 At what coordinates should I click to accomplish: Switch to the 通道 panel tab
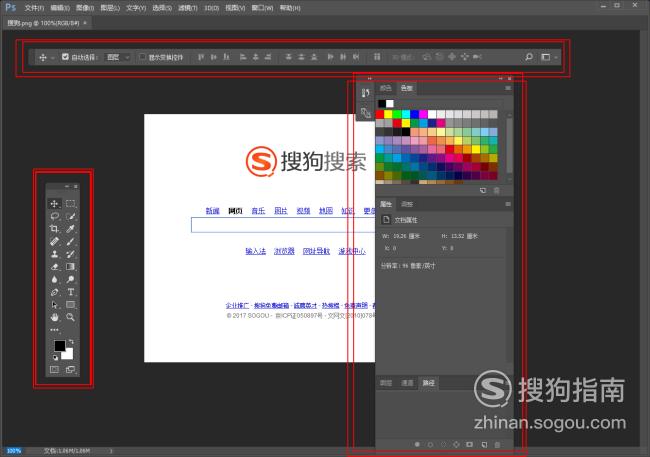[x=407, y=383]
